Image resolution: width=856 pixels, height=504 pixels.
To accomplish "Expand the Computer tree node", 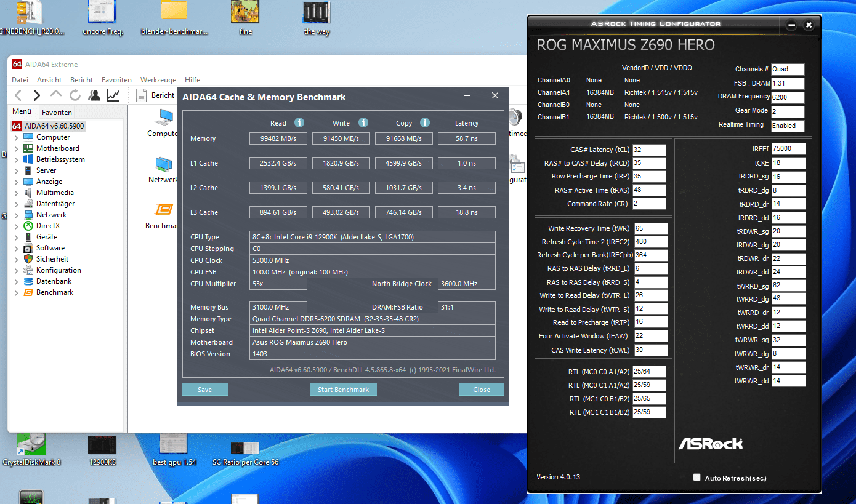I will pyautogui.click(x=17, y=138).
